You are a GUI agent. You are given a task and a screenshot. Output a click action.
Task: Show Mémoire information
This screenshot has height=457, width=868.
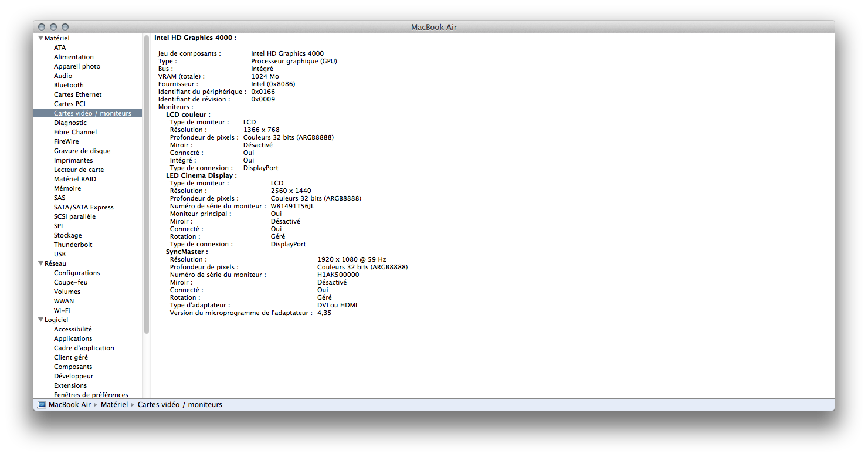(67, 188)
